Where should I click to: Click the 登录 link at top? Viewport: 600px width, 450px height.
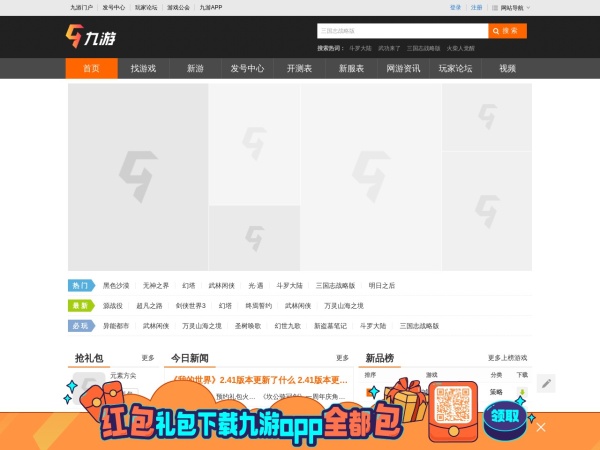455,7
